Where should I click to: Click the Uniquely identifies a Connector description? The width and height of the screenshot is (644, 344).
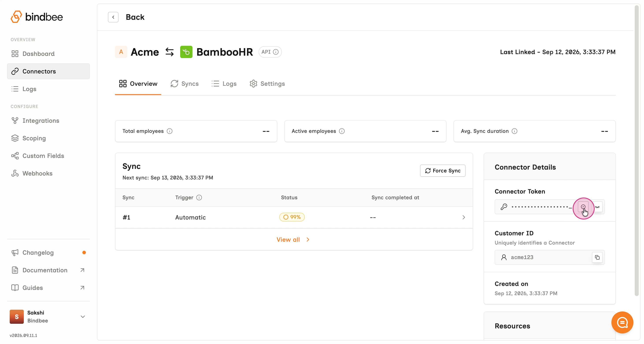tap(535, 243)
